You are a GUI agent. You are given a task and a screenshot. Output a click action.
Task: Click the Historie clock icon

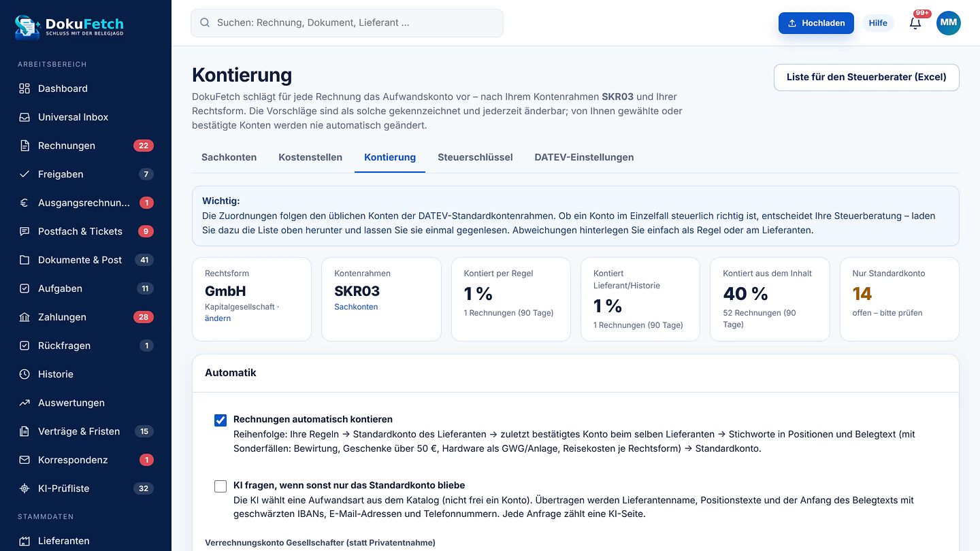pyautogui.click(x=24, y=374)
